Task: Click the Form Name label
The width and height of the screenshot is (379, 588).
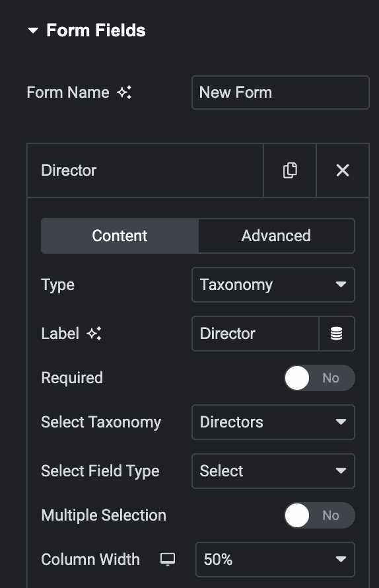Action: click(68, 92)
